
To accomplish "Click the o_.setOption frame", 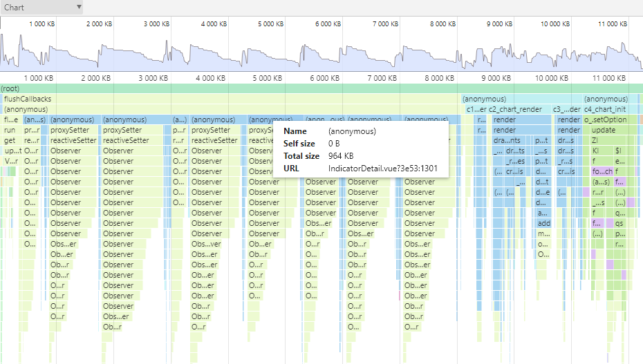I will click(610, 119).
